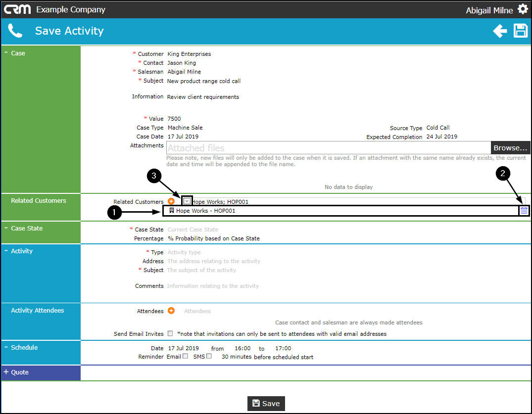
Task: Click the building icon beside Hope Works - HOP001
Action: pyautogui.click(x=172, y=211)
